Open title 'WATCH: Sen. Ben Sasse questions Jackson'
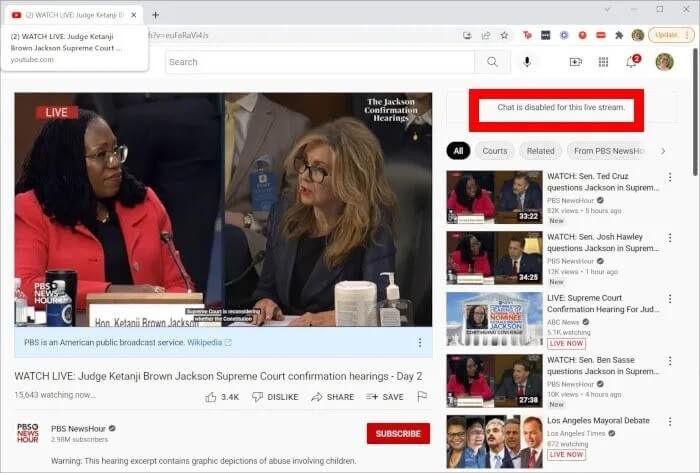Image resolution: width=700 pixels, height=473 pixels. 603,365
